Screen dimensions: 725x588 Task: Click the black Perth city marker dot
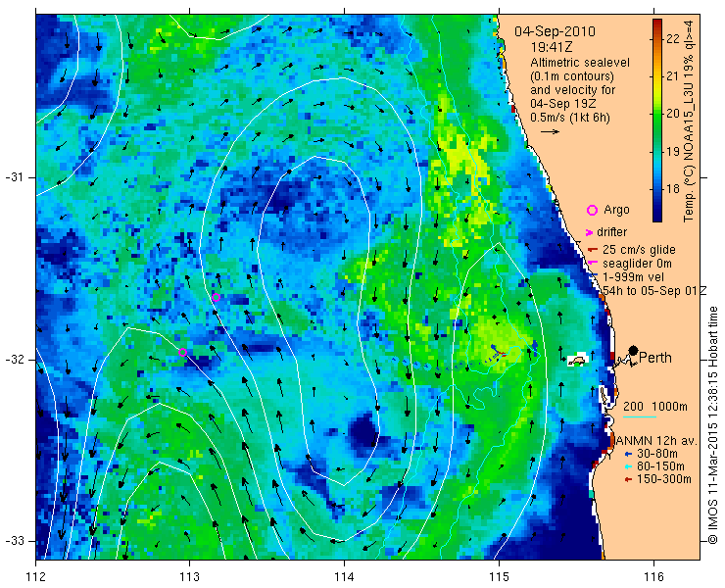tap(634, 350)
